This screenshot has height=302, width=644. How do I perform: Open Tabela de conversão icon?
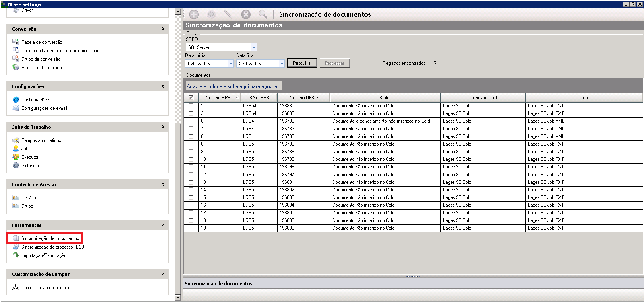click(x=16, y=42)
